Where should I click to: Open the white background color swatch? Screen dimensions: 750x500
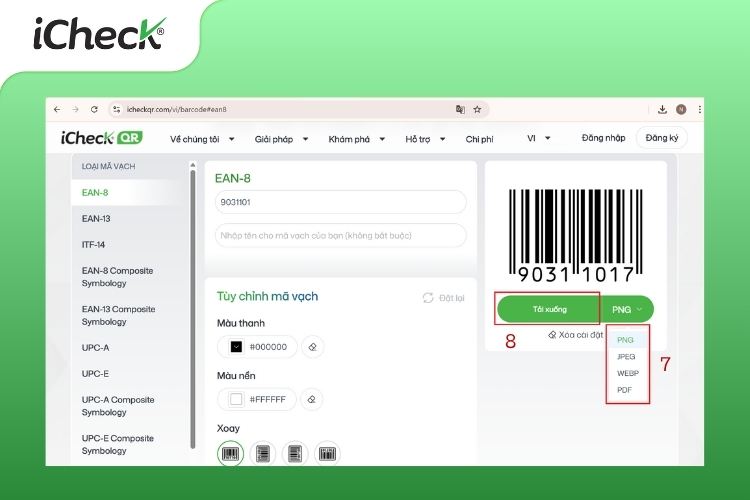(x=236, y=399)
